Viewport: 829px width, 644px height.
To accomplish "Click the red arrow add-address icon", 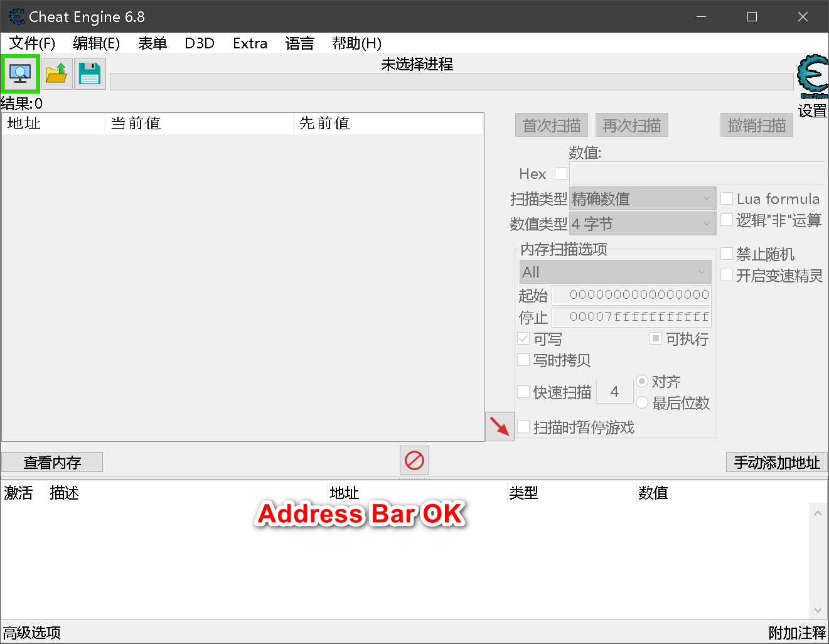I will [x=500, y=427].
